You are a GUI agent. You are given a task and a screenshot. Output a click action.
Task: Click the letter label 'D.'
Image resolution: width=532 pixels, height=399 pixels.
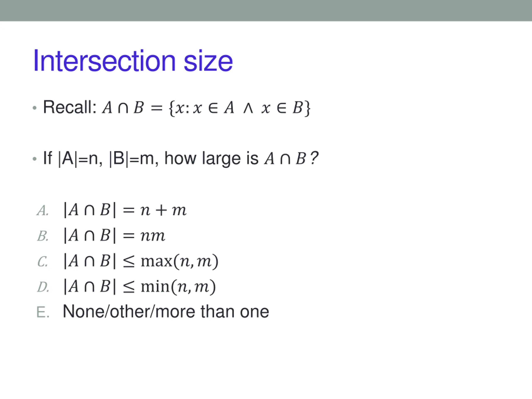click(43, 287)
